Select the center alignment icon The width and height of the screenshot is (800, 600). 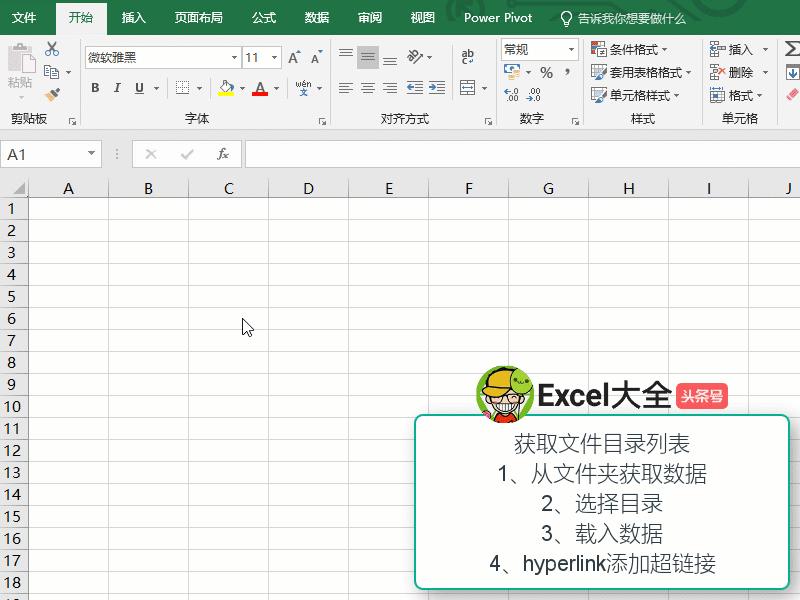coord(367,86)
